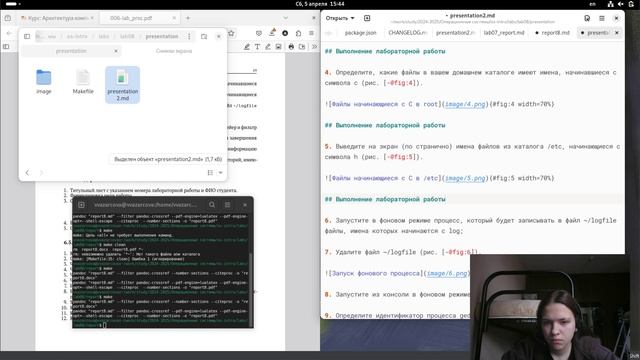Screen dimensions: 640x360
Task: Open the file manager view options dropdown
Action: (220, 173)
